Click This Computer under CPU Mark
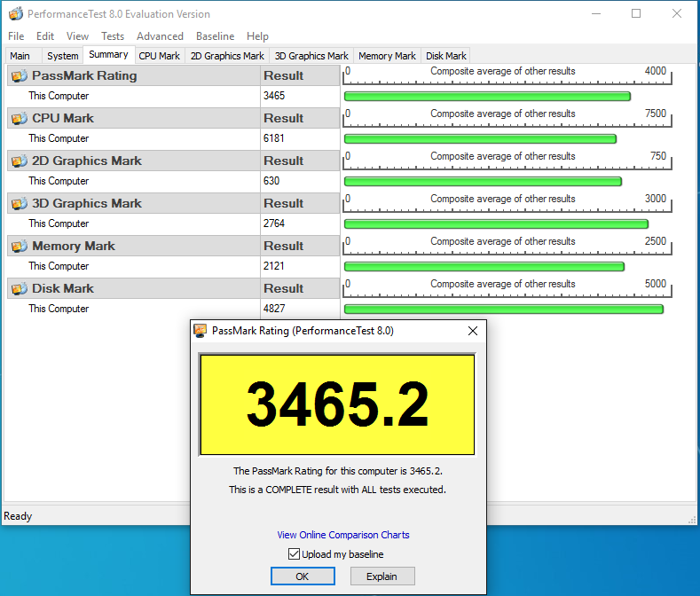The height and width of the screenshot is (596, 700). click(x=59, y=138)
